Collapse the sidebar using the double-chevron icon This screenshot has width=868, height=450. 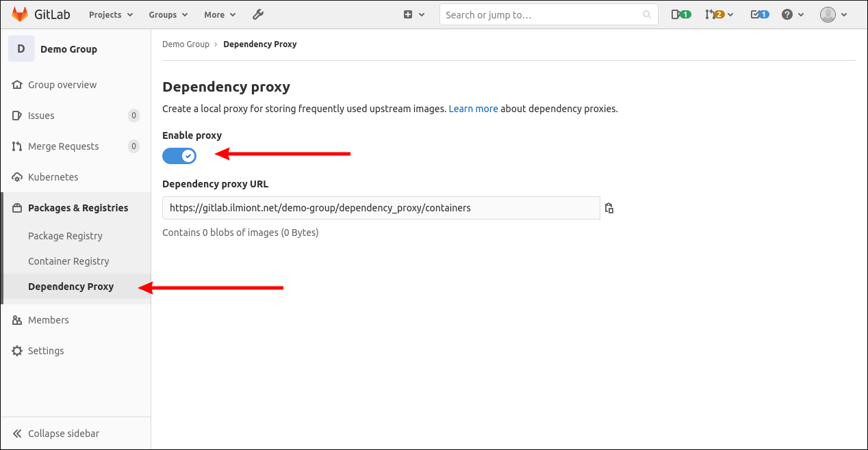pyautogui.click(x=17, y=434)
